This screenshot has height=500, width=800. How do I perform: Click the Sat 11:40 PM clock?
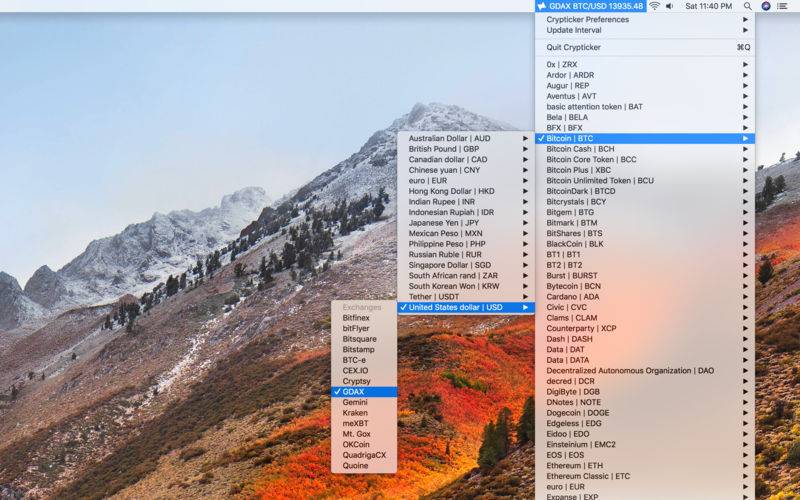[x=709, y=6]
